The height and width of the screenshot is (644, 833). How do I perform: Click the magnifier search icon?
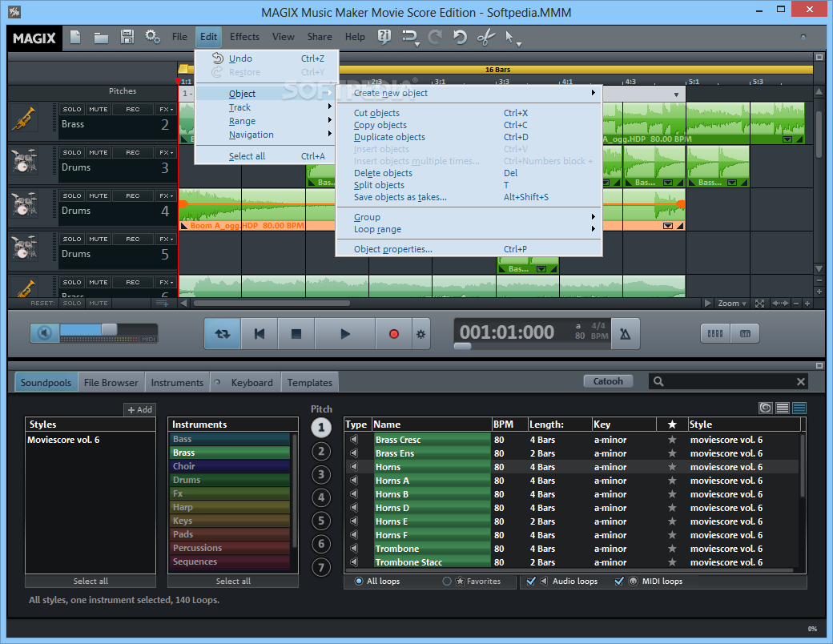[658, 381]
